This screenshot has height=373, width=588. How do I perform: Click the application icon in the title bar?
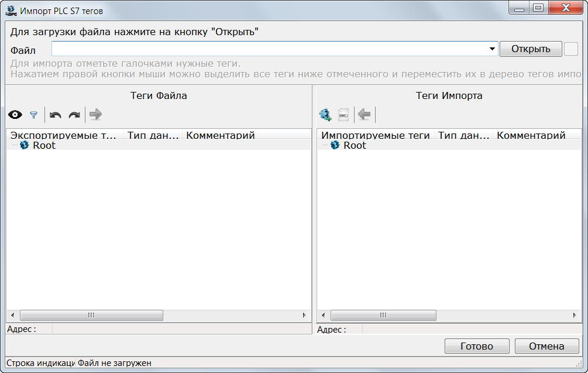[11, 11]
